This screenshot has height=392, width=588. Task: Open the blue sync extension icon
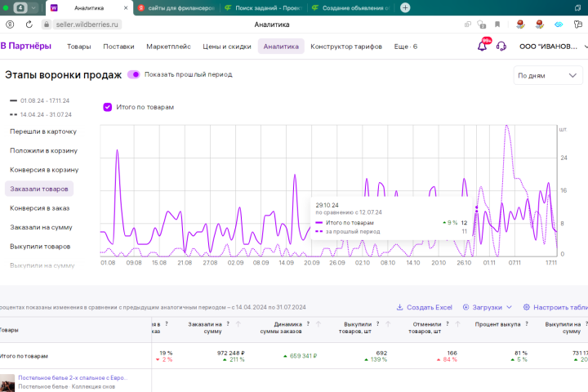(x=559, y=24)
